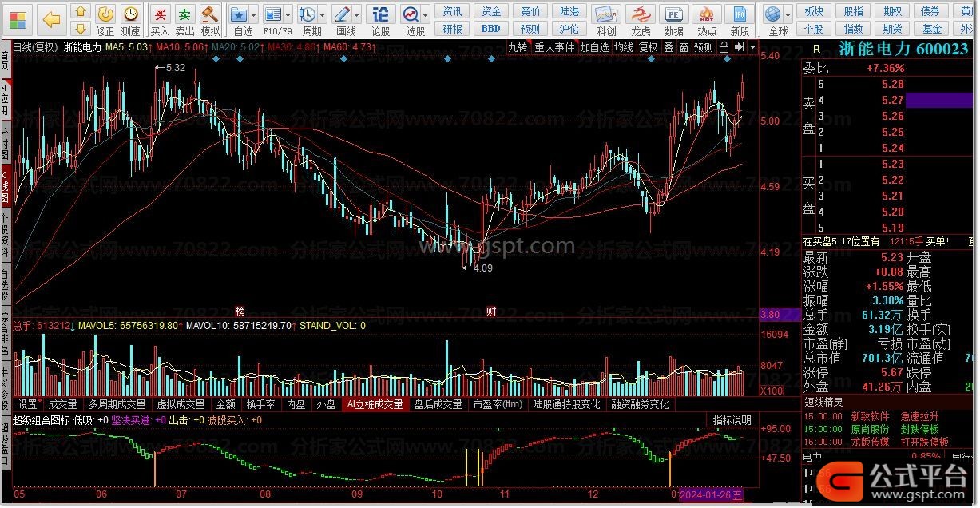Image resolution: width=980 pixels, height=508 pixels.
Task: Switch to the 多周期成交量 tab
Action: (x=117, y=405)
